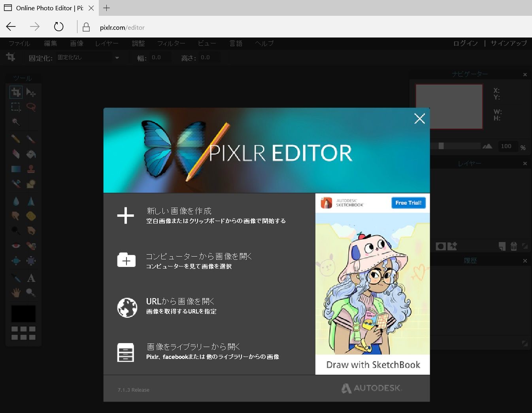
Task: Open the ヘルプ menu
Action: pyautogui.click(x=264, y=43)
